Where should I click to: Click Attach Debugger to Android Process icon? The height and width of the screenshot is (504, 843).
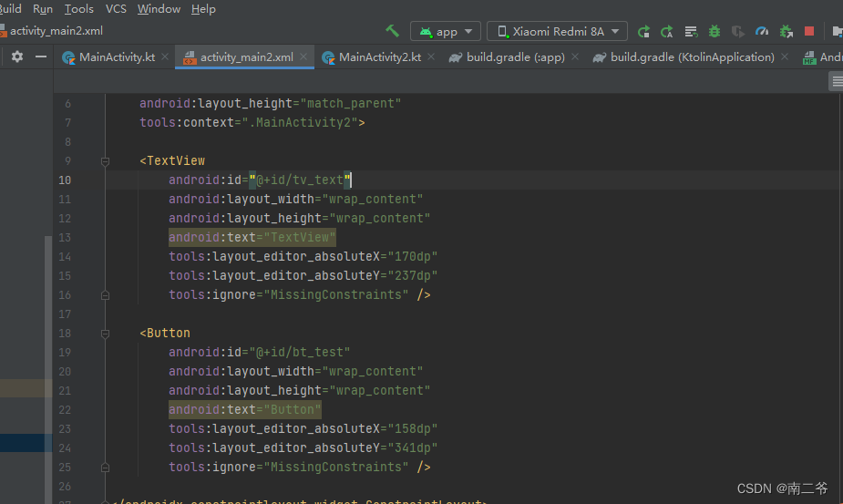tap(786, 32)
